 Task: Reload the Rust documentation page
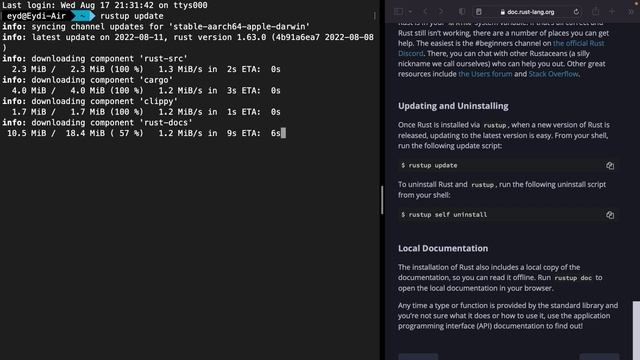point(576,12)
